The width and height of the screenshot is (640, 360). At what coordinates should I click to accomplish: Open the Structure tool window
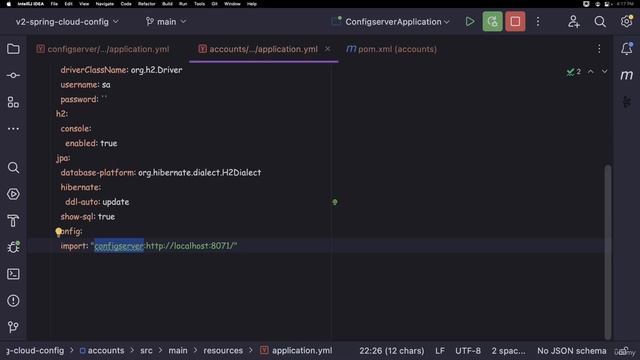click(x=13, y=102)
